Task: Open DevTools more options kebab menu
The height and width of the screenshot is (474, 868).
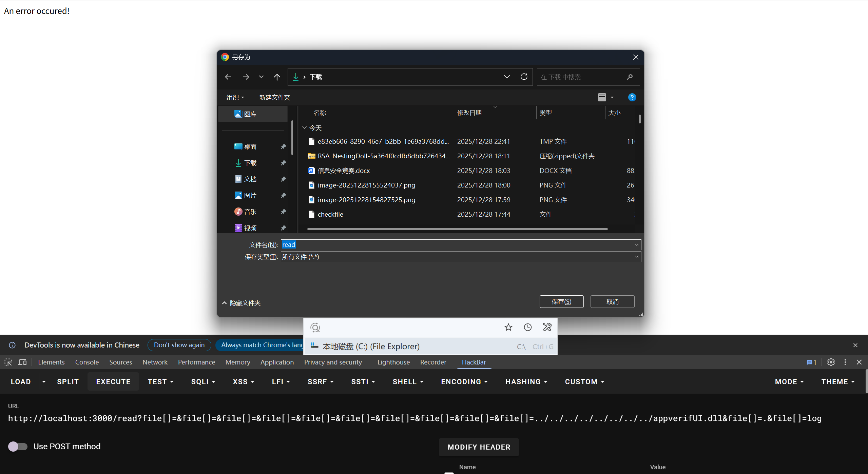Action: [x=845, y=362]
